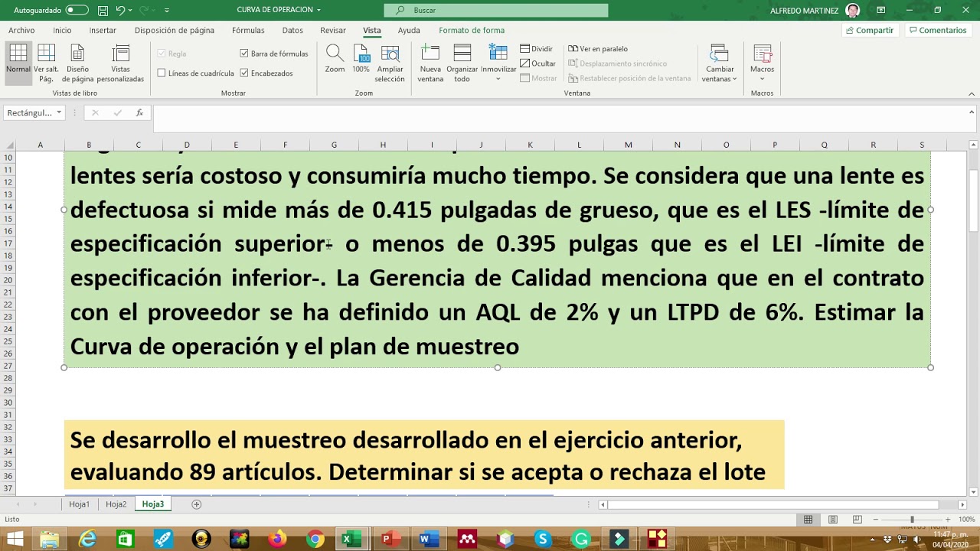Click Organizar todo
The image size is (980, 551).
click(462, 63)
